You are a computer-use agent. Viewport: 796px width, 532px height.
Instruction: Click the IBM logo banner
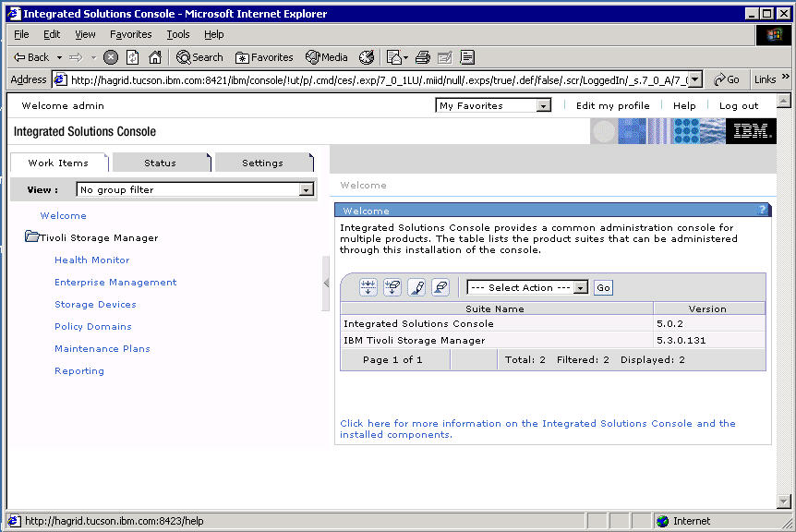tap(751, 131)
